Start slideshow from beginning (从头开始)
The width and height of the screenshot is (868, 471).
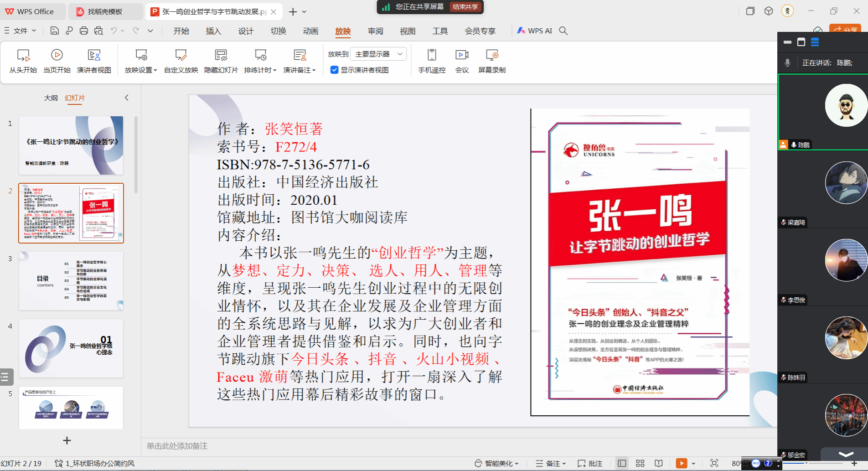click(x=23, y=61)
